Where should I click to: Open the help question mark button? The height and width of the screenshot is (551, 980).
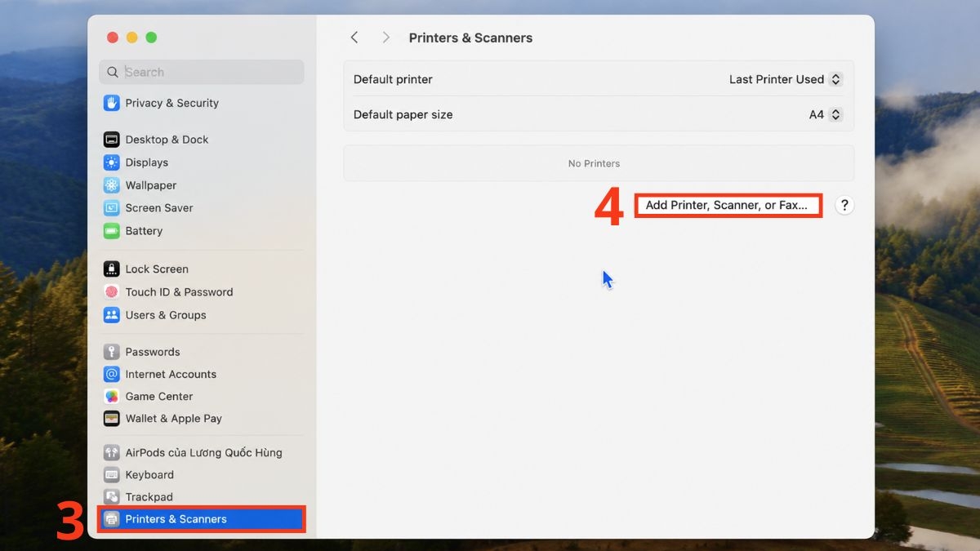(x=844, y=205)
